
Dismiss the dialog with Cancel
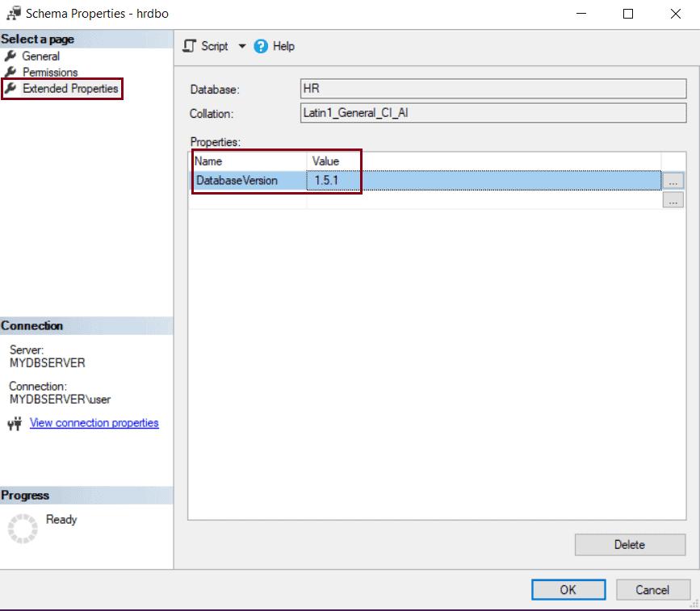coord(652,589)
